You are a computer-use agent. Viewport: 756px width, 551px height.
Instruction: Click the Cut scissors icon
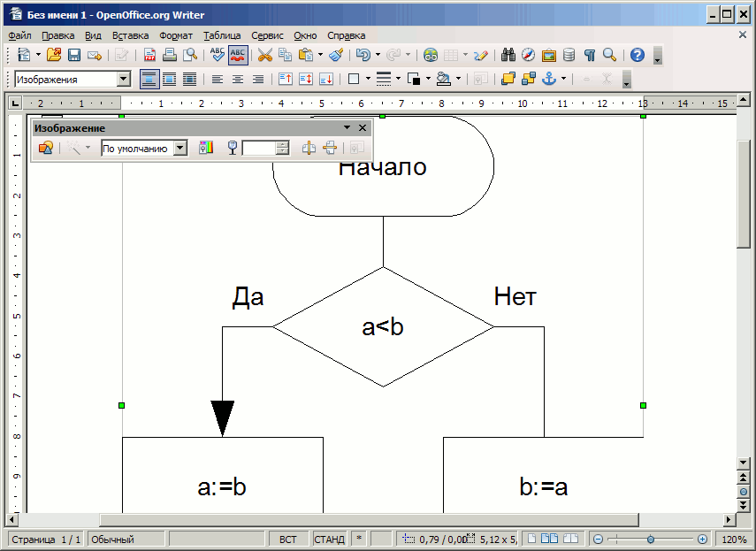pyautogui.click(x=264, y=55)
